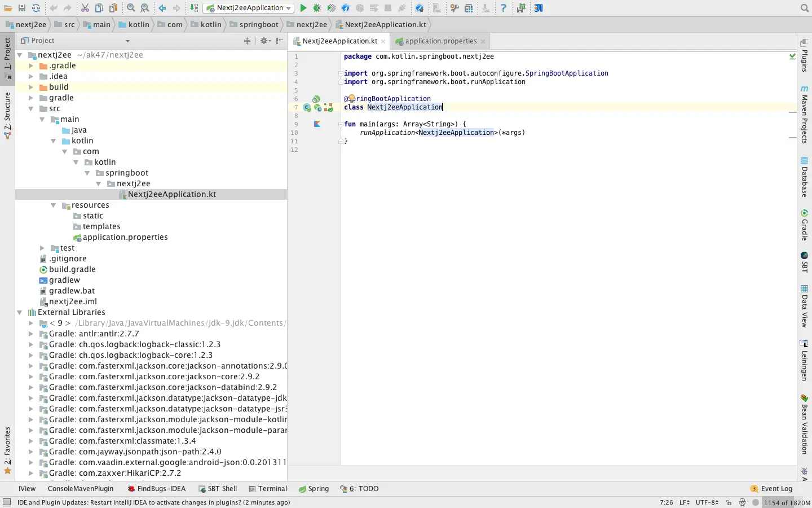
Task: Expand Gradle: antlr:antlr:2.7.7 library
Action: [31, 334]
